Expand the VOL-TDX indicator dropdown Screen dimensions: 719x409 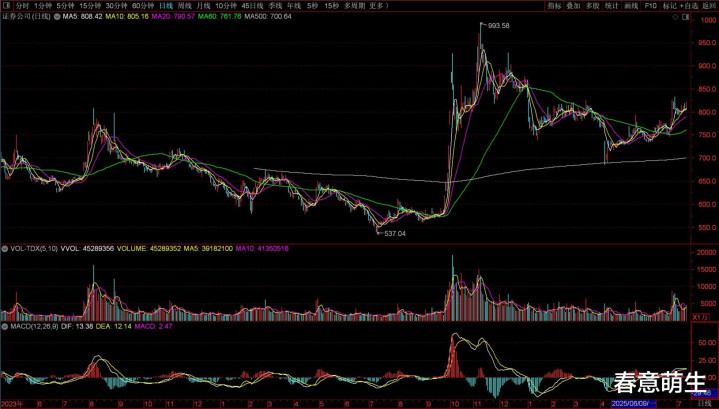tap(5, 249)
